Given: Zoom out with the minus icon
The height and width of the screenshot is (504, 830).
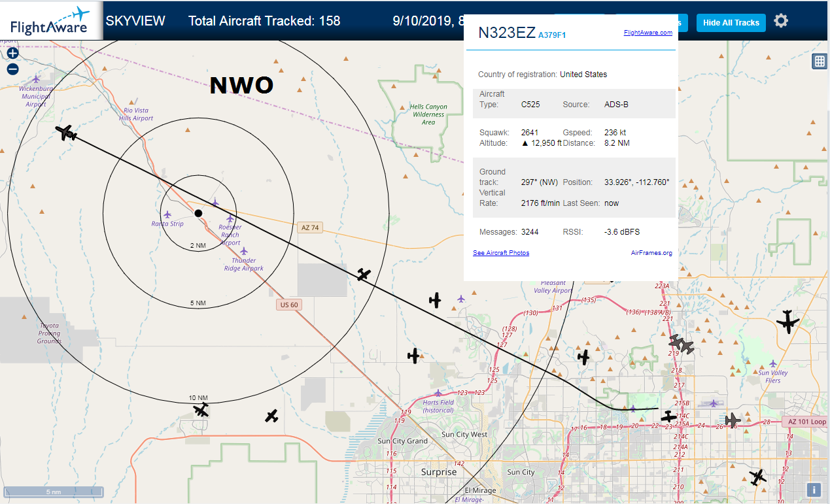Looking at the screenshot, I should (12, 69).
